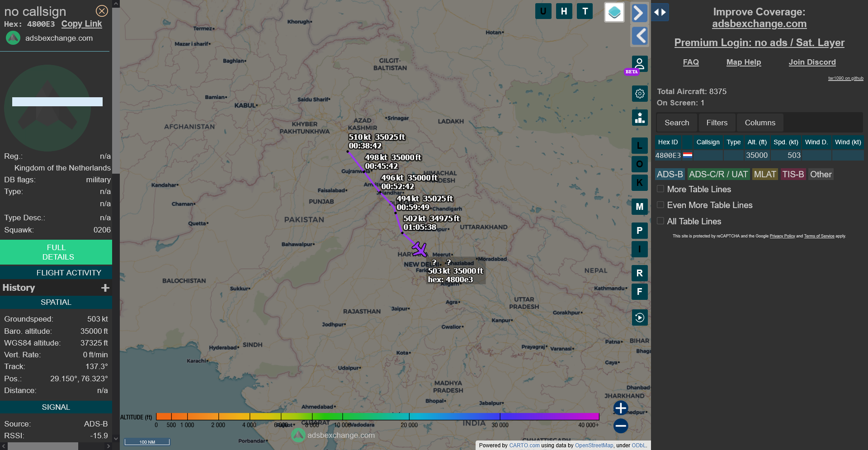Open the Join Discord link
The width and height of the screenshot is (868, 450).
click(812, 62)
